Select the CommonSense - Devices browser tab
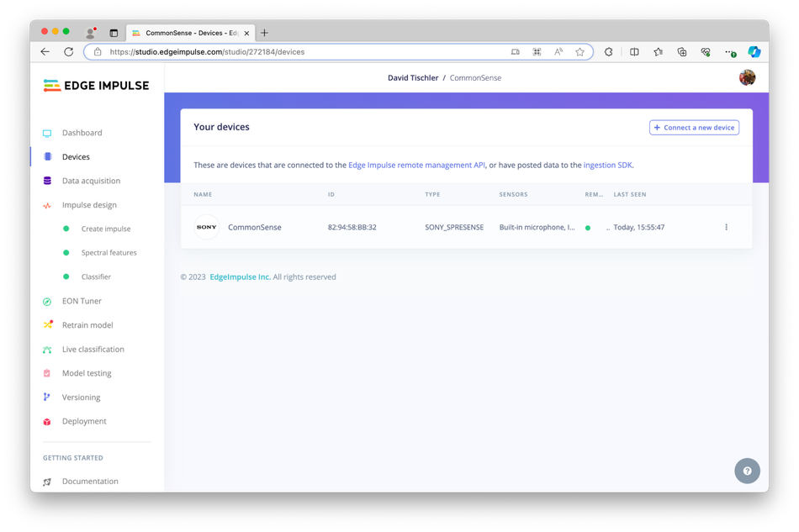The height and width of the screenshot is (532, 799). point(191,33)
